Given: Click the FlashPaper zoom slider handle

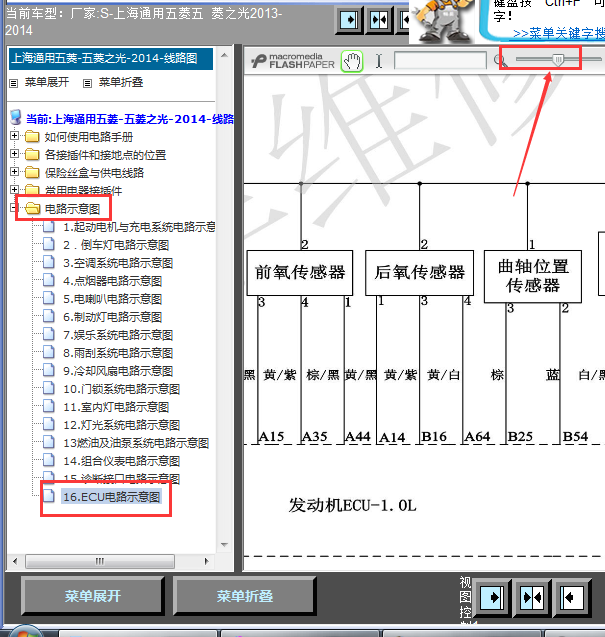Looking at the screenshot, I should (x=558, y=60).
